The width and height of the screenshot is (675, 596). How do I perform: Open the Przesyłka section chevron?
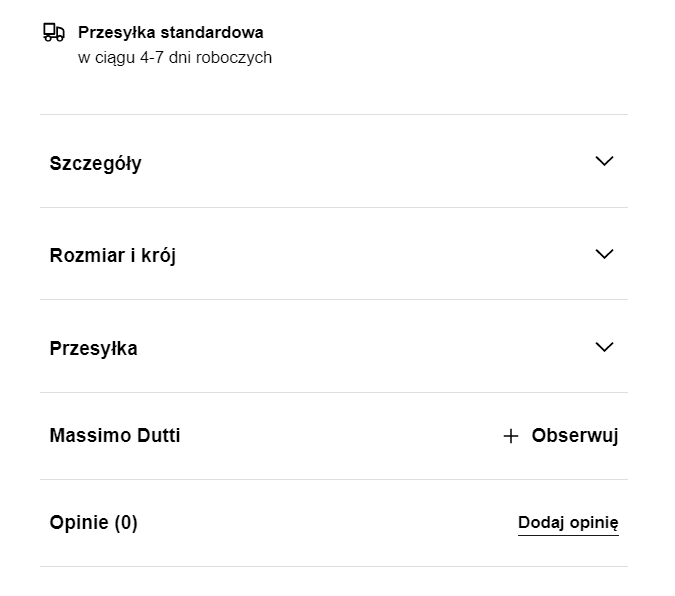pos(604,347)
